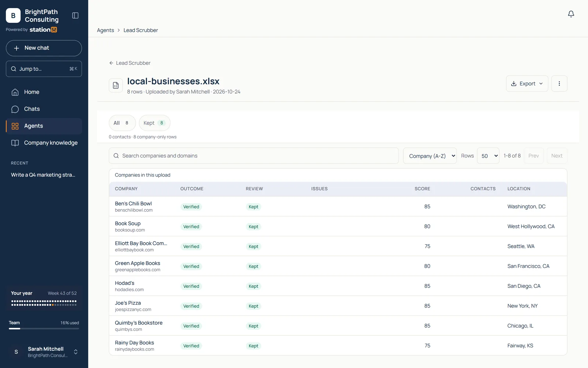
Task: Click the 1-8 of 8 page count
Action: click(x=512, y=156)
